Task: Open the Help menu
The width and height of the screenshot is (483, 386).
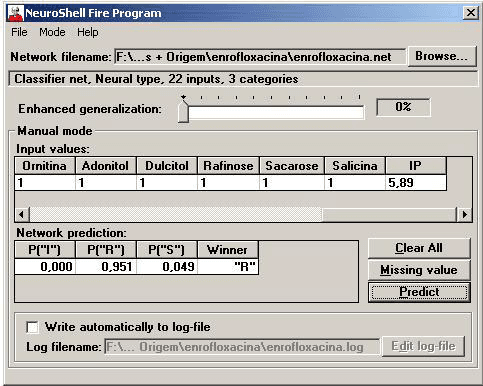Action: 88,32
